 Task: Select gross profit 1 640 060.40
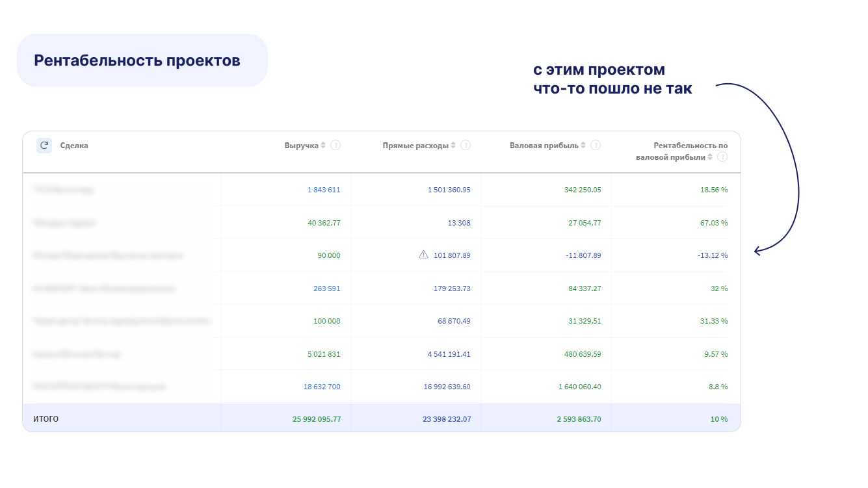click(580, 387)
